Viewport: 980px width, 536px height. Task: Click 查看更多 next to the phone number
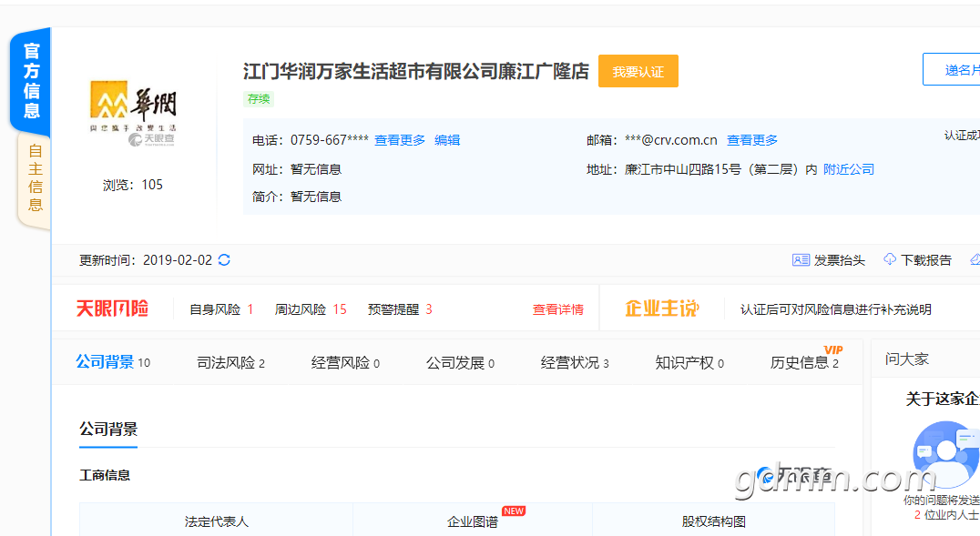(x=400, y=140)
